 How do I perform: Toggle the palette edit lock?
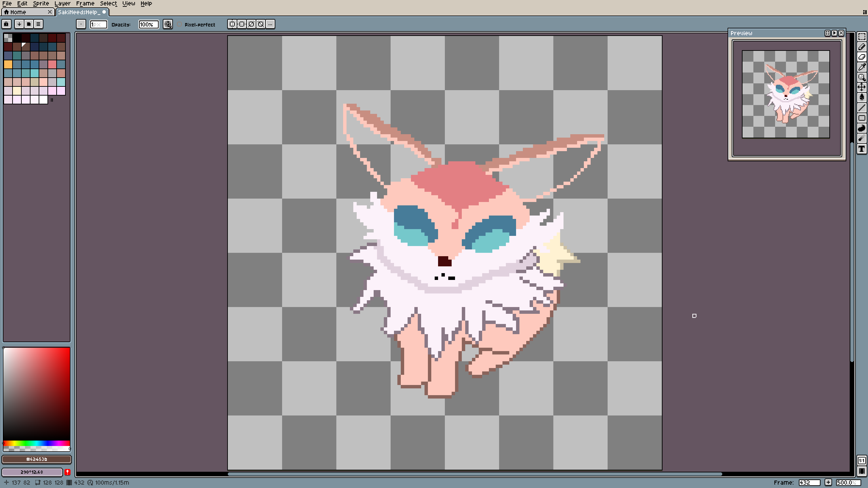point(6,24)
